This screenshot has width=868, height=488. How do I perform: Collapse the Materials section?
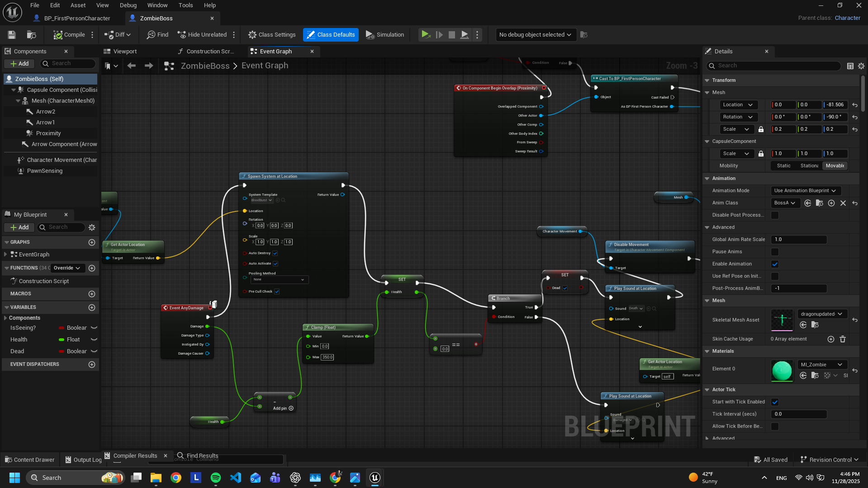(x=707, y=351)
